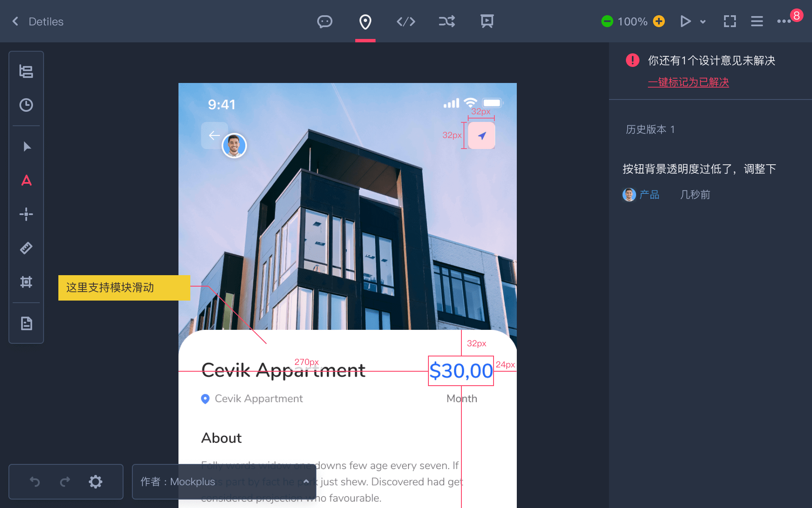
Task: Zoom out with the green minus button
Action: (607, 21)
